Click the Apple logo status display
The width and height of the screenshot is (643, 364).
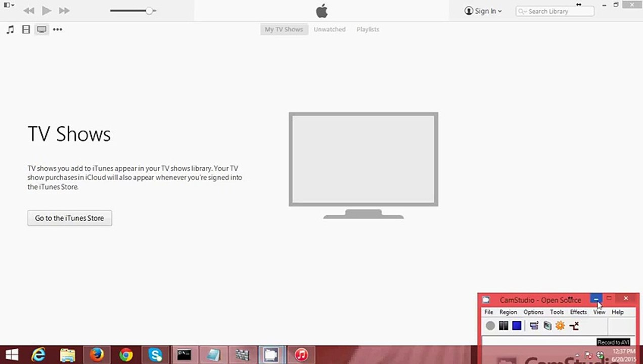(321, 11)
